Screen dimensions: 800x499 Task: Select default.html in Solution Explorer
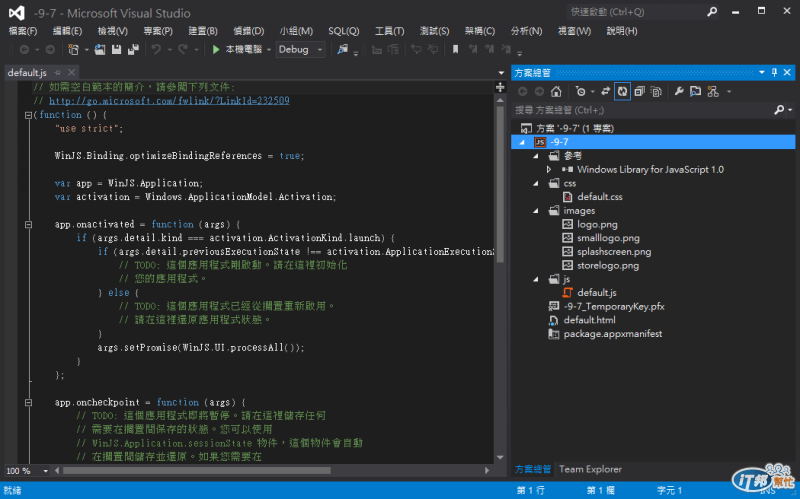[x=589, y=320]
